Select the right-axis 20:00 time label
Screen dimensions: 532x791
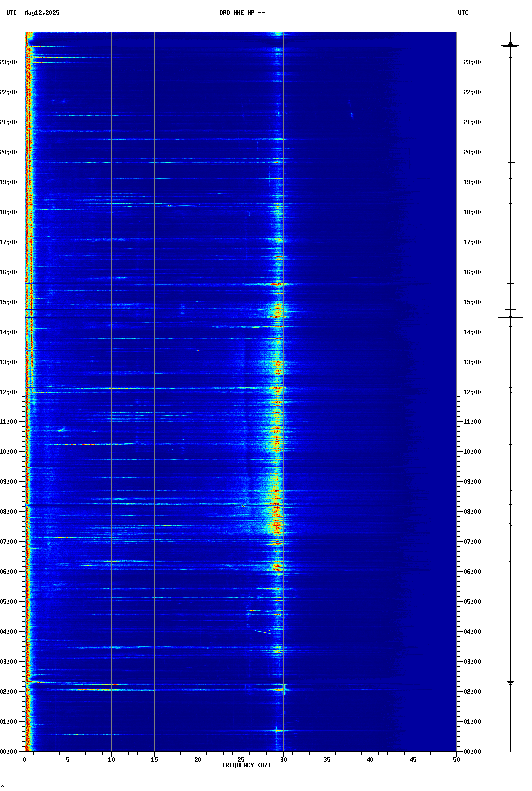tap(472, 152)
